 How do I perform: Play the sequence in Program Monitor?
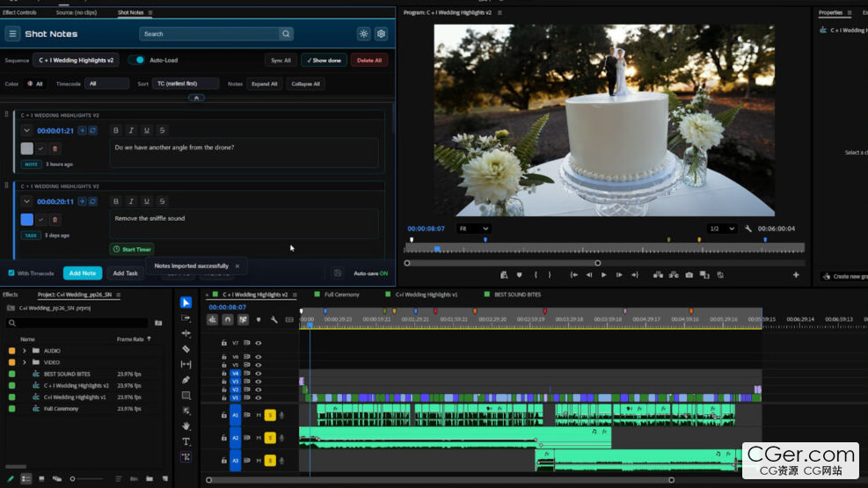click(604, 275)
